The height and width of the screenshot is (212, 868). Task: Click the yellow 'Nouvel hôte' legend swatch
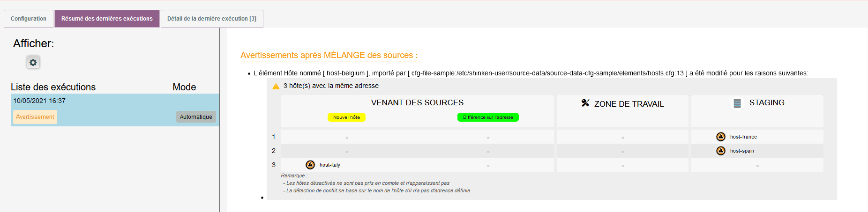[346, 117]
